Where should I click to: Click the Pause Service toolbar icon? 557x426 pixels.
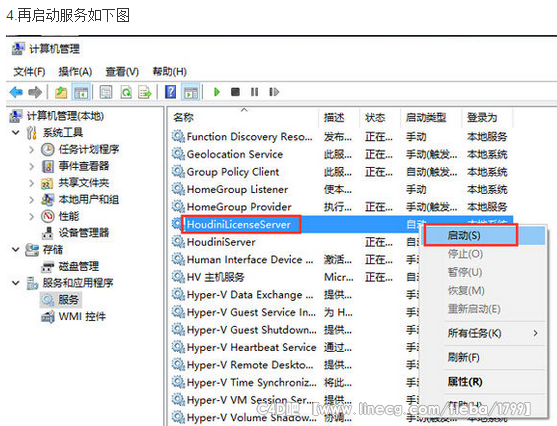tap(254, 92)
